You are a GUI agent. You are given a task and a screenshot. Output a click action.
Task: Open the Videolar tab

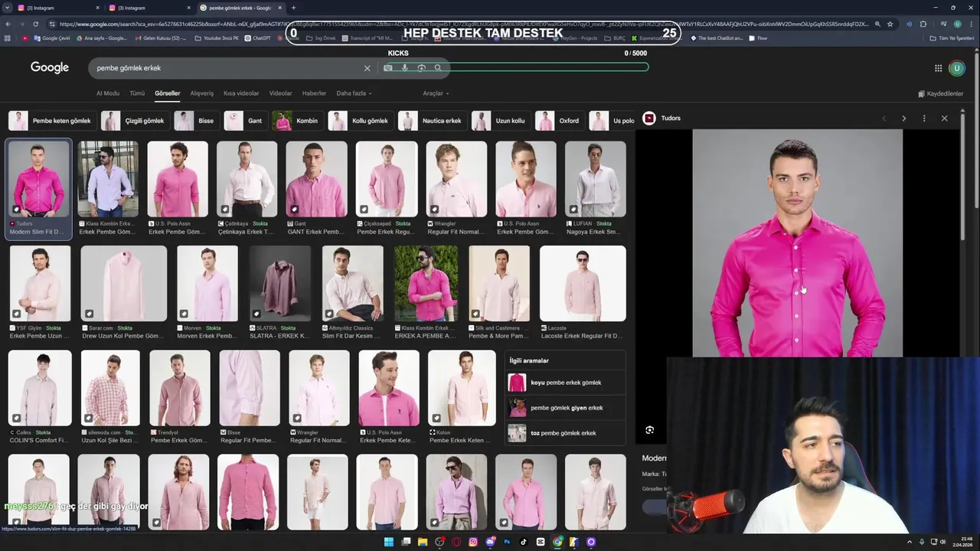pos(280,93)
